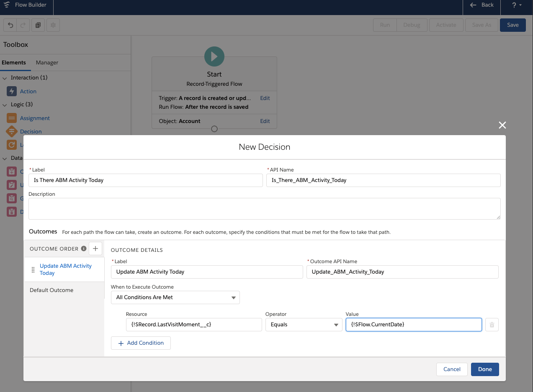
Task: Open the Help question mark menu
Action: coord(517,5)
